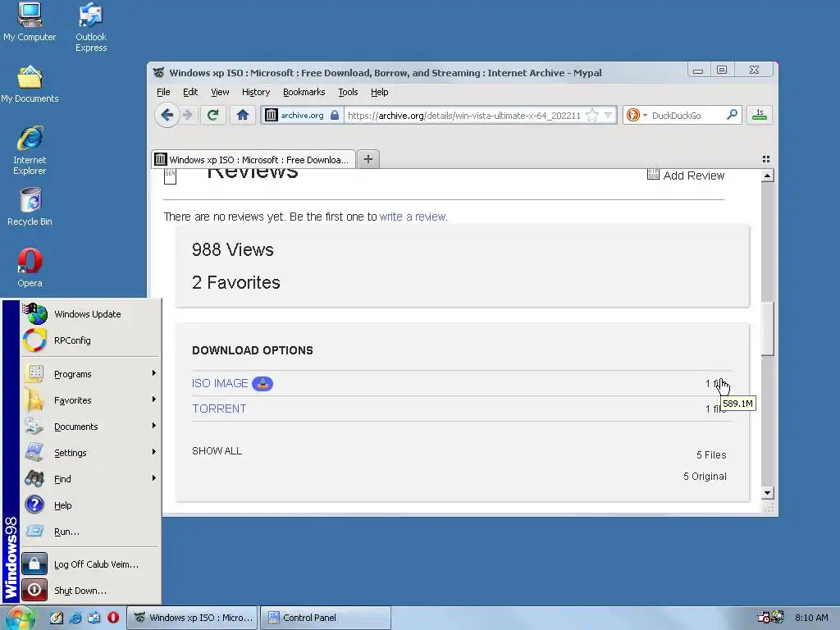Expand Settings submenu
This screenshot has height=630, width=840.
pos(90,453)
